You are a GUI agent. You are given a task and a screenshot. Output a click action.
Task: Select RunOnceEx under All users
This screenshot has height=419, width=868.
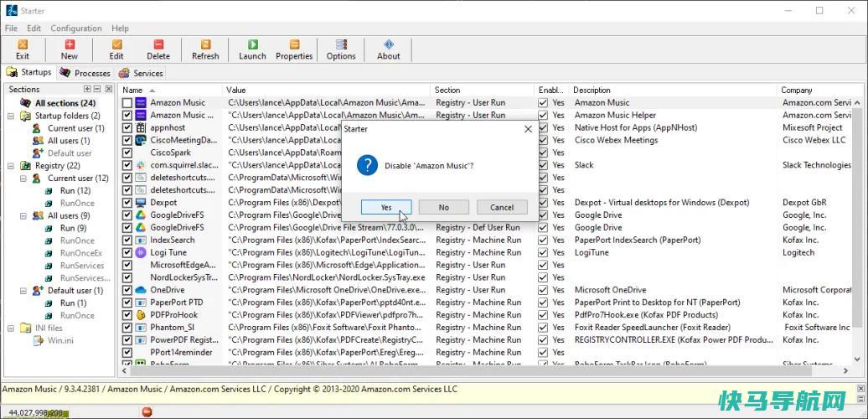pyautogui.click(x=80, y=253)
